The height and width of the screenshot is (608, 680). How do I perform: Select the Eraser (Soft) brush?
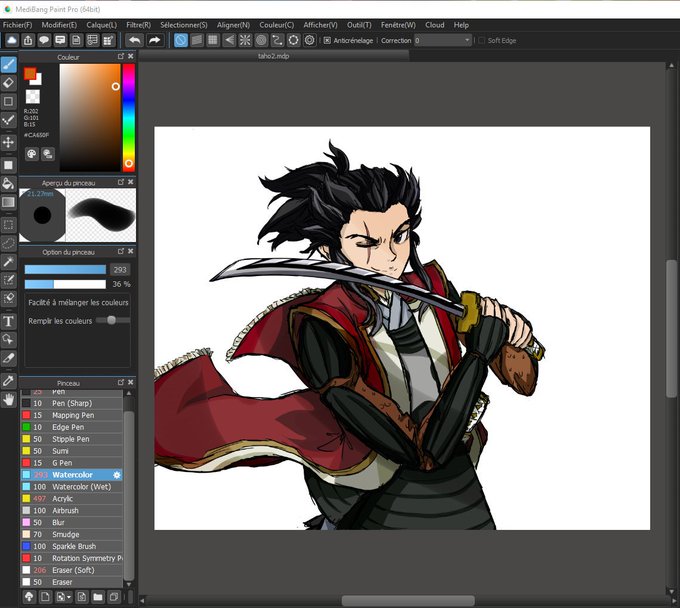[72, 570]
